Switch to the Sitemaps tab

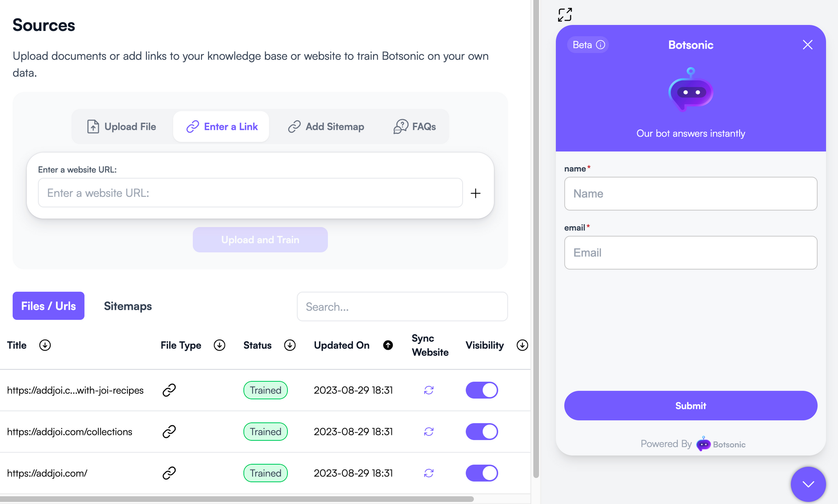[x=127, y=306]
